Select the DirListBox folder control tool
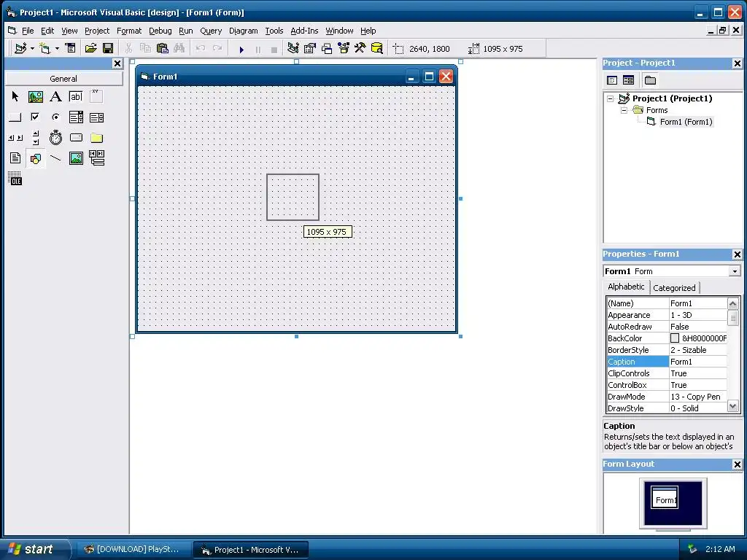This screenshot has height=560, width=747. click(x=97, y=138)
